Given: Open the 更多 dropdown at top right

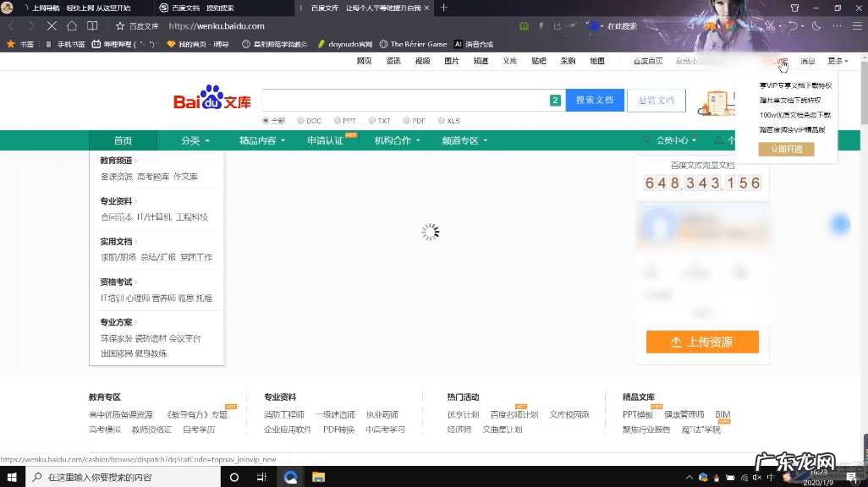Looking at the screenshot, I should click(x=836, y=60).
